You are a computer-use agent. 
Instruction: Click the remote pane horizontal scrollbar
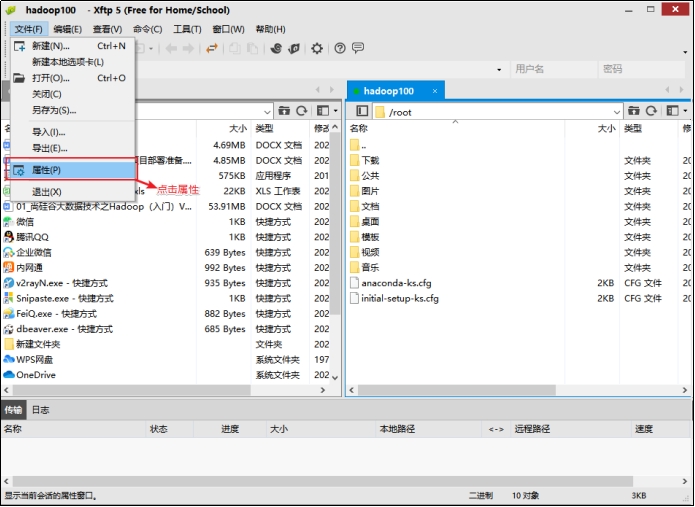pos(457,390)
